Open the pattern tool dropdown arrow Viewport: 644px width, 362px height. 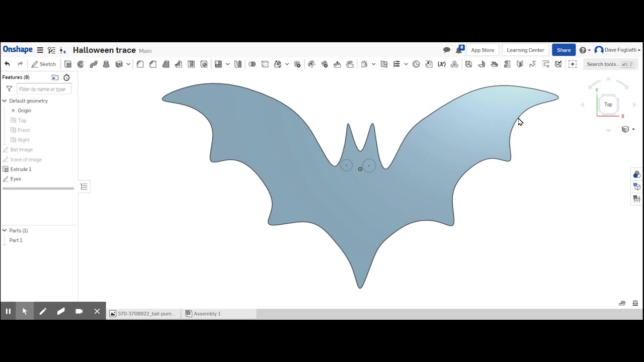227,64
